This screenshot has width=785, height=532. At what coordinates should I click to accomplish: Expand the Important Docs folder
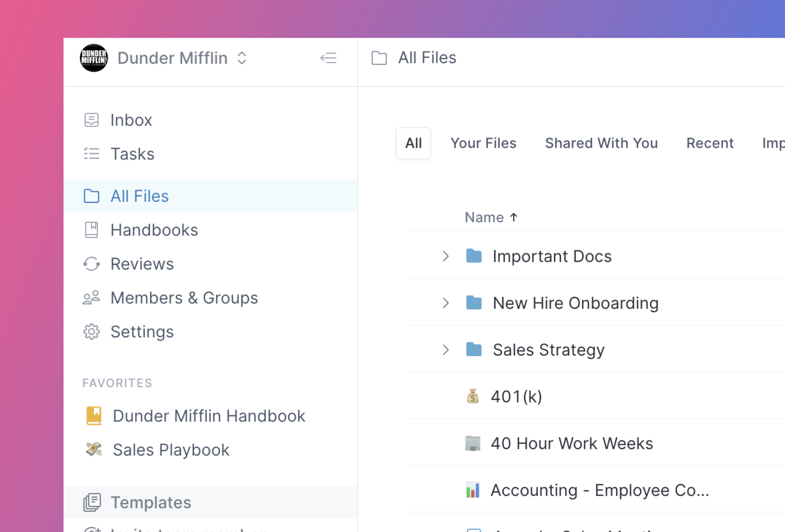coord(446,256)
